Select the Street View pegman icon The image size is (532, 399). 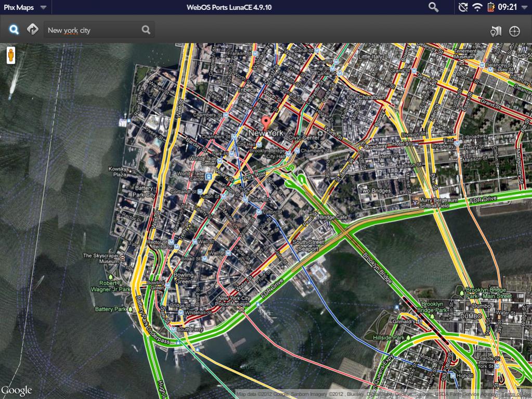point(10,55)
